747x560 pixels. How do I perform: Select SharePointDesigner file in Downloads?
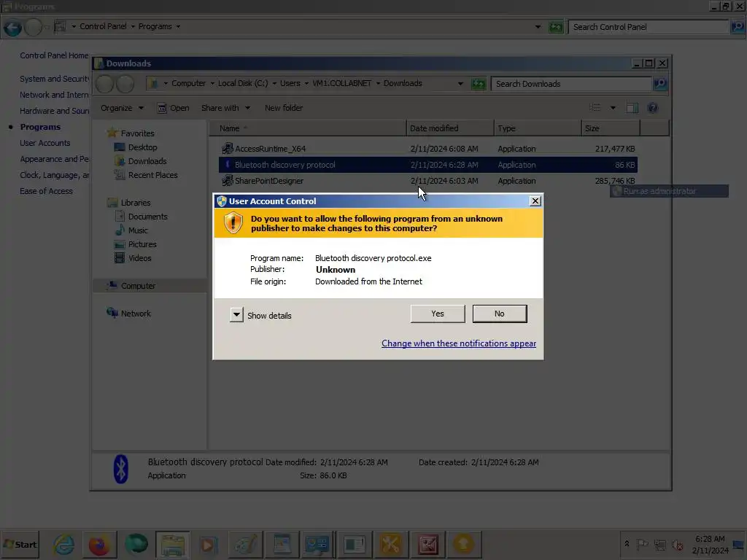click(269, 181)
